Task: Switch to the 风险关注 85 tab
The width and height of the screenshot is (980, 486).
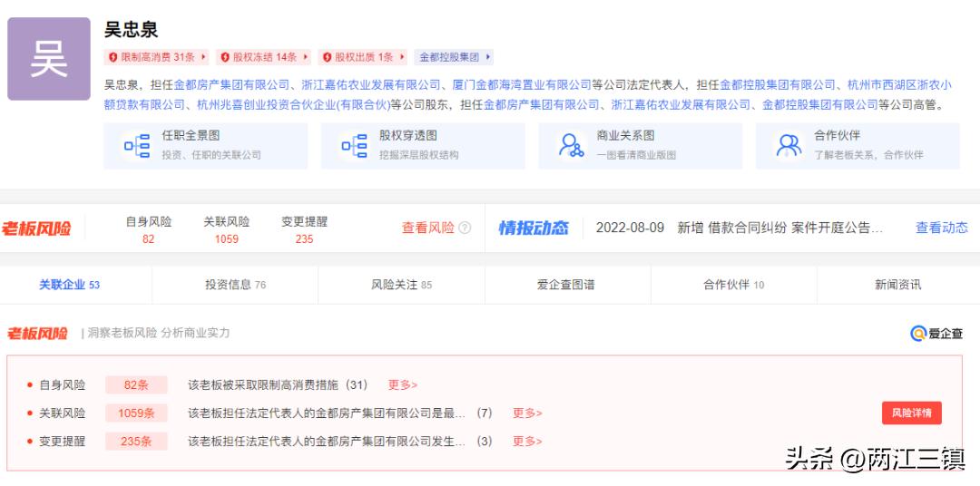Action: 401,285
